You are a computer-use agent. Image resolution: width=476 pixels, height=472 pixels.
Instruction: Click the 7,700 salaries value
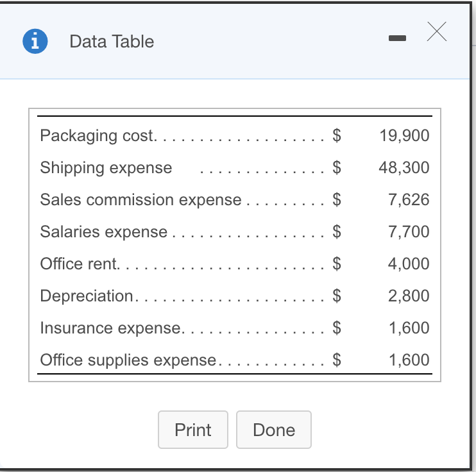(x=409, y=232)
